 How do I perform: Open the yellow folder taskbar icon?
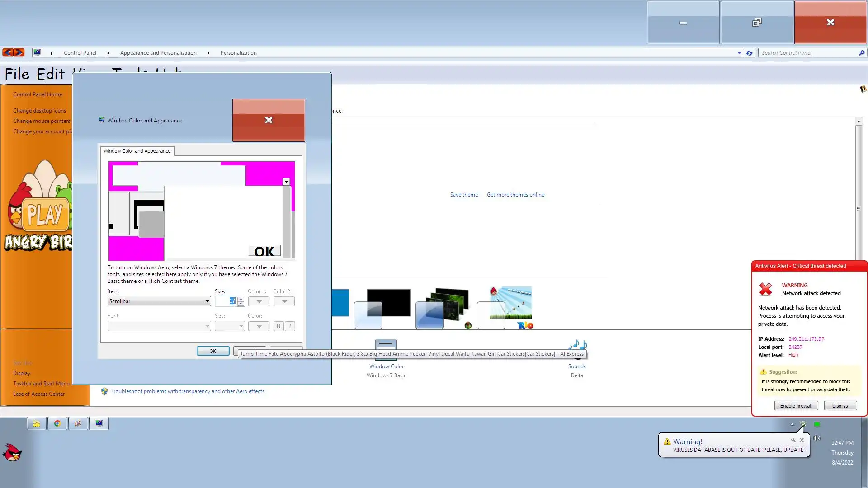(x=36, y=423)
